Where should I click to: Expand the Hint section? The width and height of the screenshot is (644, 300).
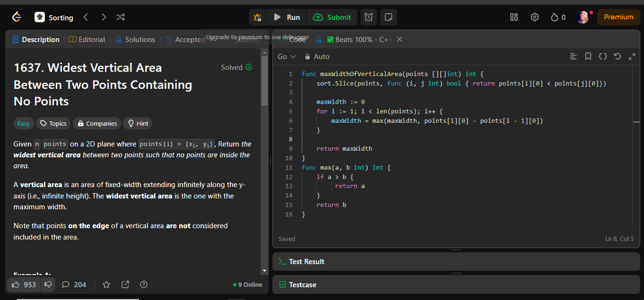[138, 123]
